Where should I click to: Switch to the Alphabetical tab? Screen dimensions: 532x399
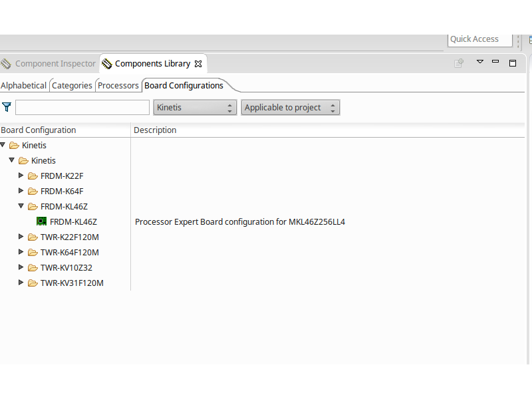[x=23, y=85]
